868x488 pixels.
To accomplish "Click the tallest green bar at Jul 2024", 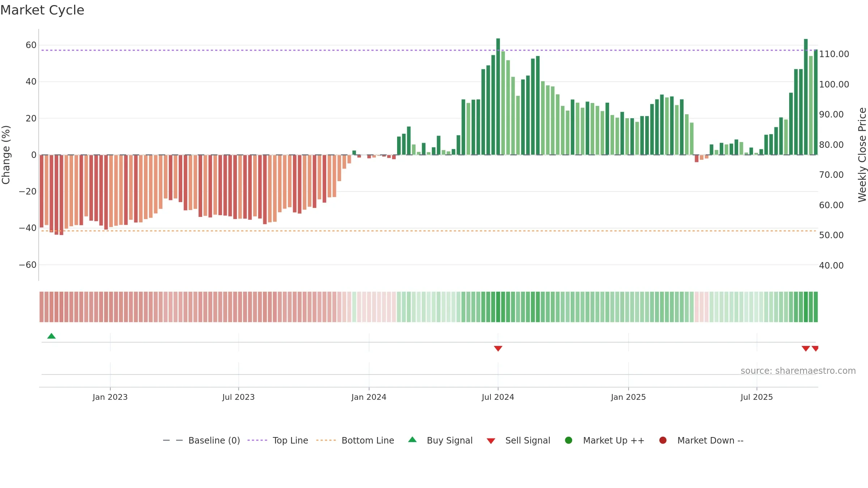I will (498, 97).
